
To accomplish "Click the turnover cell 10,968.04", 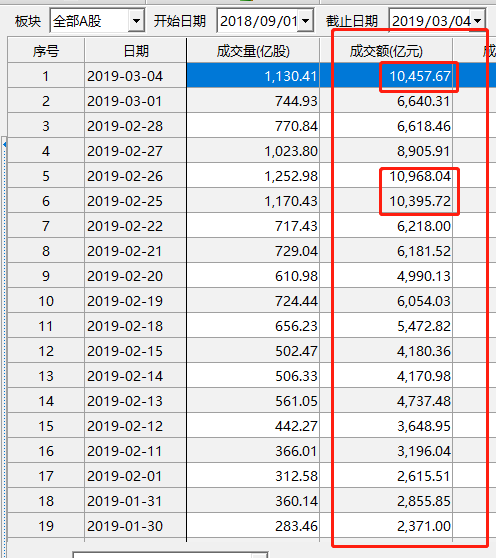I will tap(386, 176).
